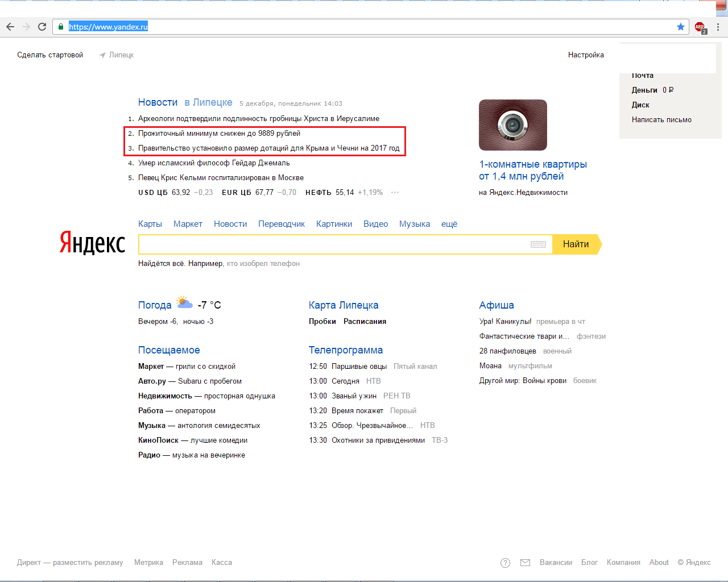
Task: Open news about Гейдар Джемаль
Action: pos(214,163)
